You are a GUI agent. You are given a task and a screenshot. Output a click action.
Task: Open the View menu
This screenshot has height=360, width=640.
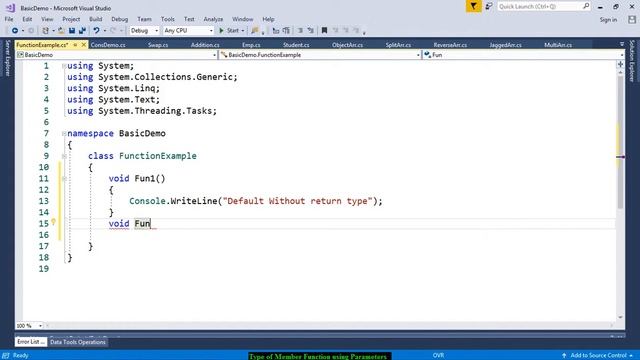(x=47, y=19)
